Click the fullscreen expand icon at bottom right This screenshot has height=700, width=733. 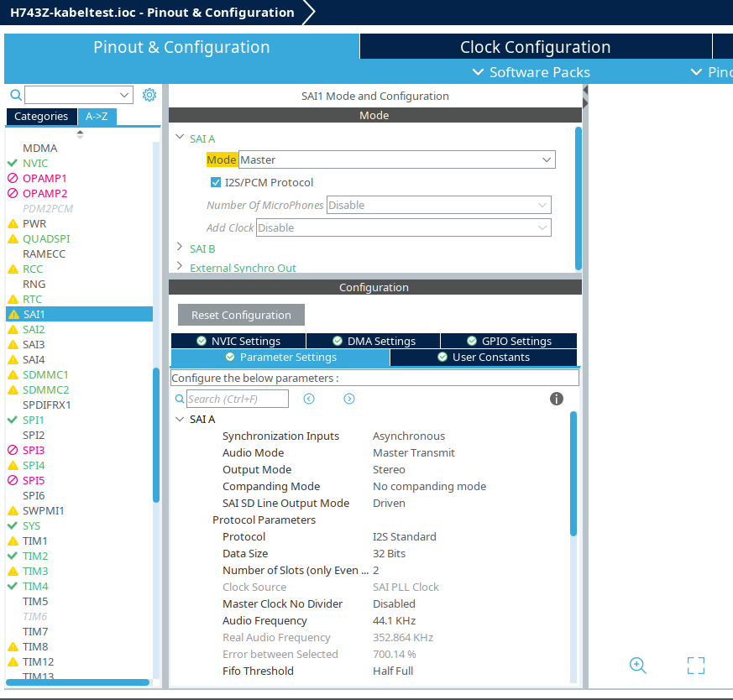pos(696,666)
